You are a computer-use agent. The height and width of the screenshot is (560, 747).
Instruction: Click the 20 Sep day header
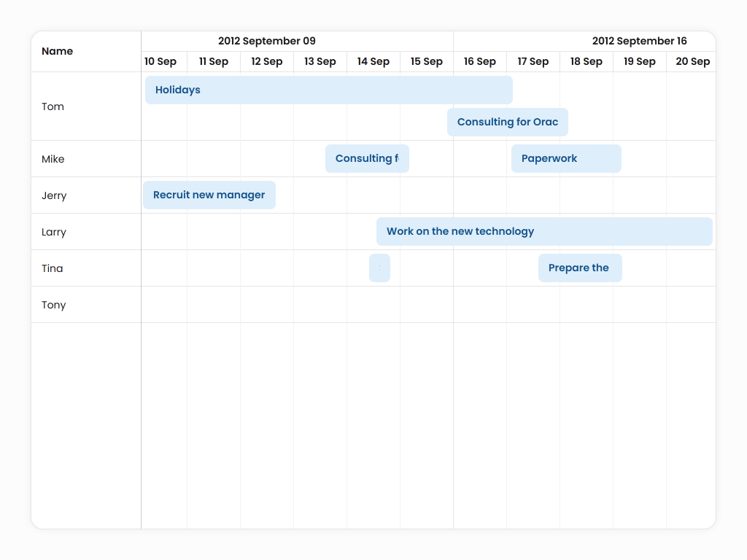coord(692,62)
